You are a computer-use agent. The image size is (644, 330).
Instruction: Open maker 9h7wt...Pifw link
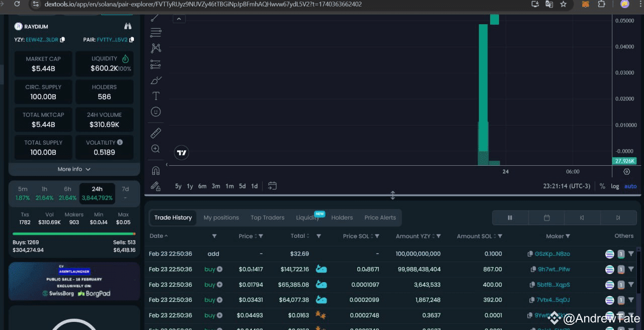[x=554, y=269]
